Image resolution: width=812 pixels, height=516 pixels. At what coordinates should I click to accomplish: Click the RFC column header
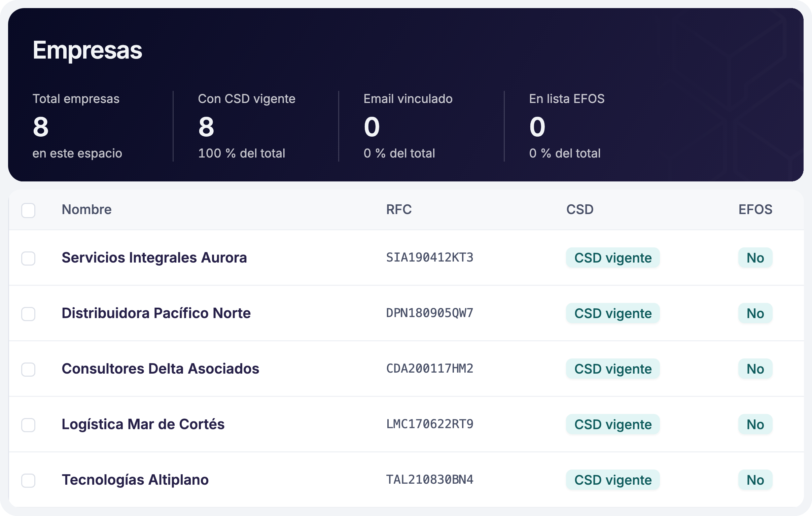coord(399,210)
